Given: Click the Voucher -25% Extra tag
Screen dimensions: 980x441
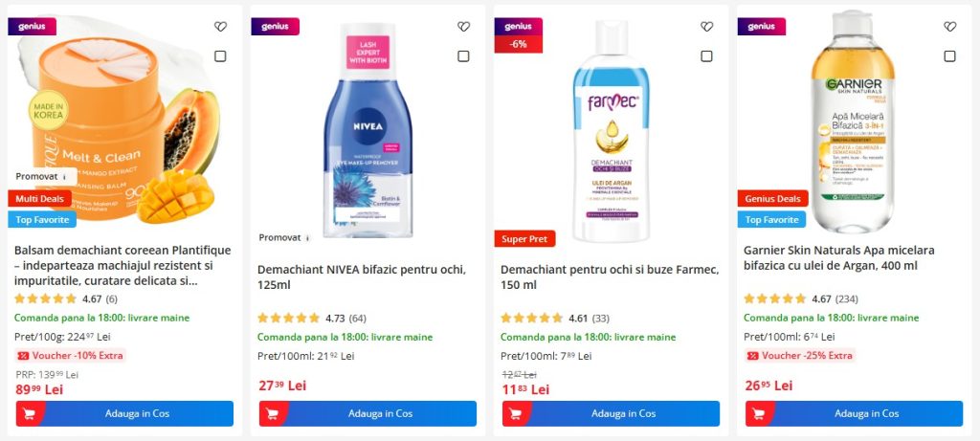Looking at the screenshot, I should 799,356.
